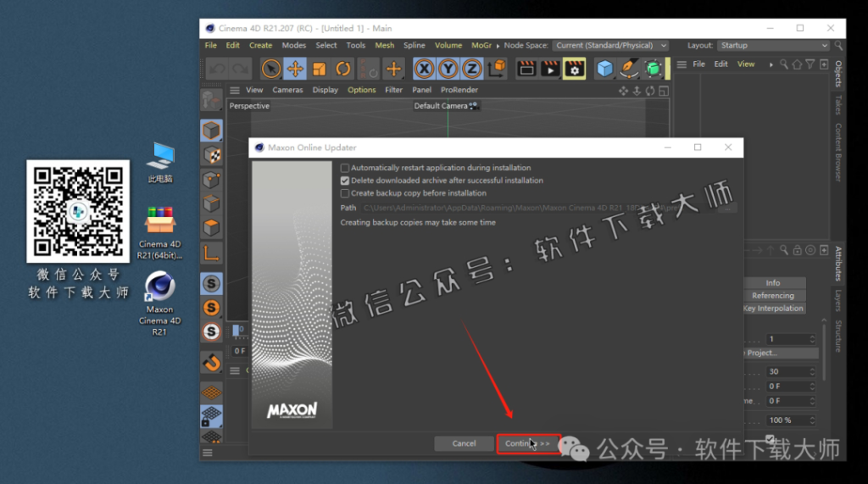This screenshot has height=484, width=868.
Task: Open the Node Space dropdown
Action: tap(610, 46)
